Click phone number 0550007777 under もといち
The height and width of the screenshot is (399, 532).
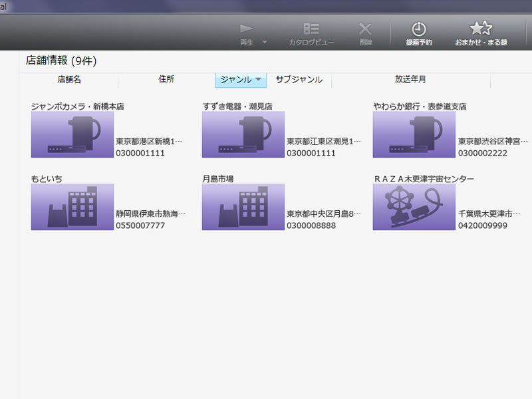140,225
